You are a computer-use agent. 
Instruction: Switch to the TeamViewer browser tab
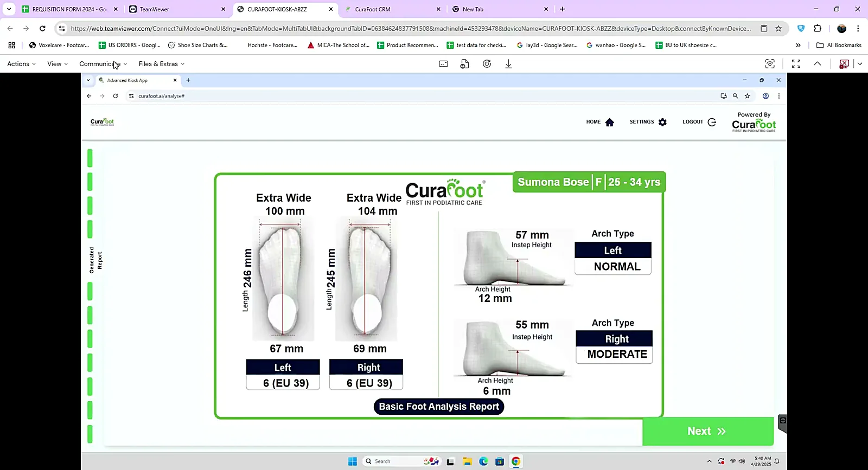coord(177,9)
